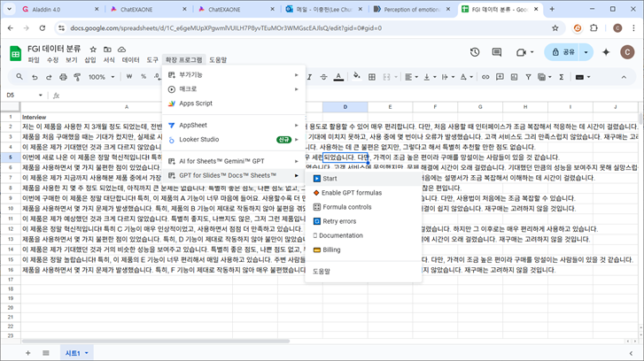644x361 pixels.
Task: Undo the last action
Action: pyautogui.click(x=35, y=77)
